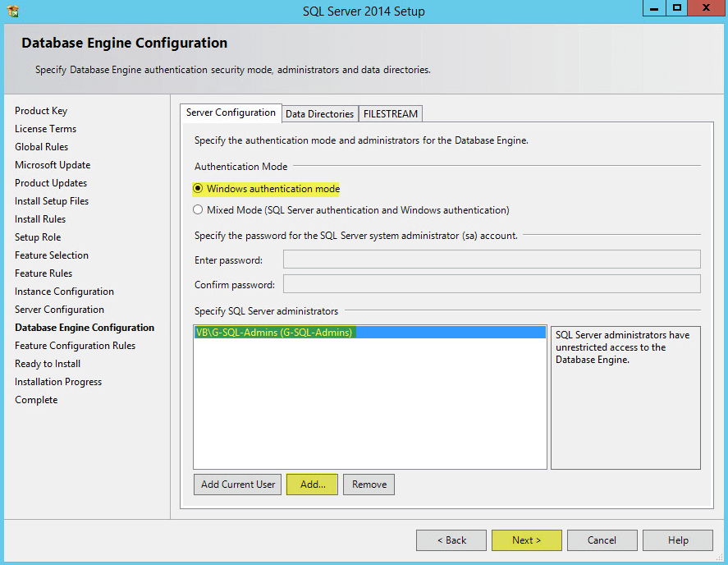This screenshot has width=728, height=565.
Task: Select VB\G-SQL-Admins entry in administrators list
Action: coord(370,333)
